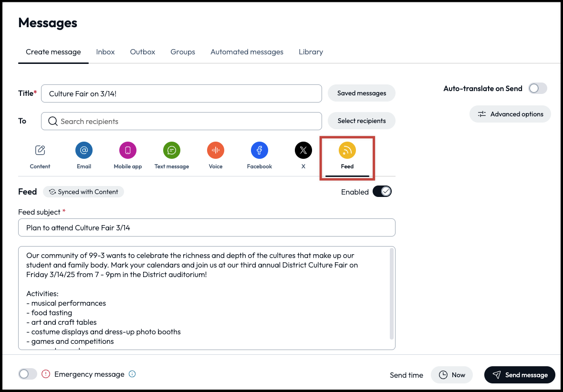
Task: Switch to the Mobile app channel
Action: click(128, 151)
